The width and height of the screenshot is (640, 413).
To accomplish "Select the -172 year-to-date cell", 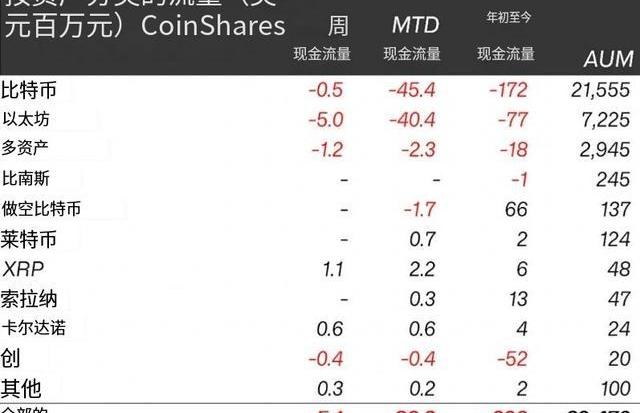I will (x=507, y=91).
